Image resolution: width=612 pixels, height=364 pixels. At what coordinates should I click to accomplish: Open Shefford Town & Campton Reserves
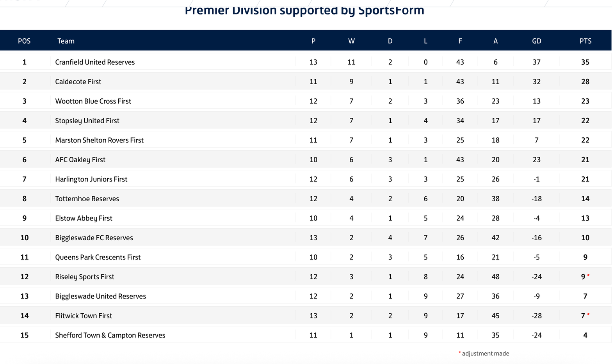(110, 335)
